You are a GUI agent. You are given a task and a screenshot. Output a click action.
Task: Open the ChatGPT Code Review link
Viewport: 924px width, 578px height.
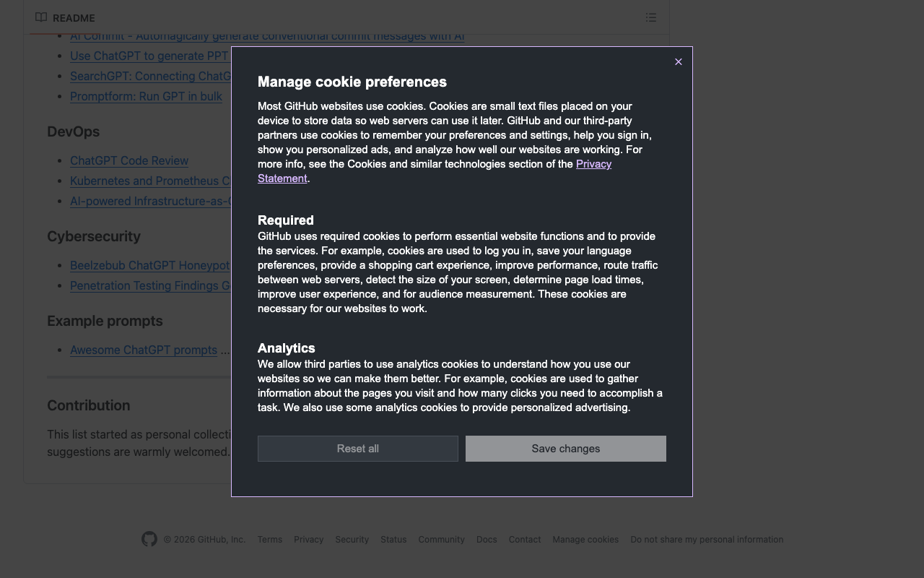(129, 160)
